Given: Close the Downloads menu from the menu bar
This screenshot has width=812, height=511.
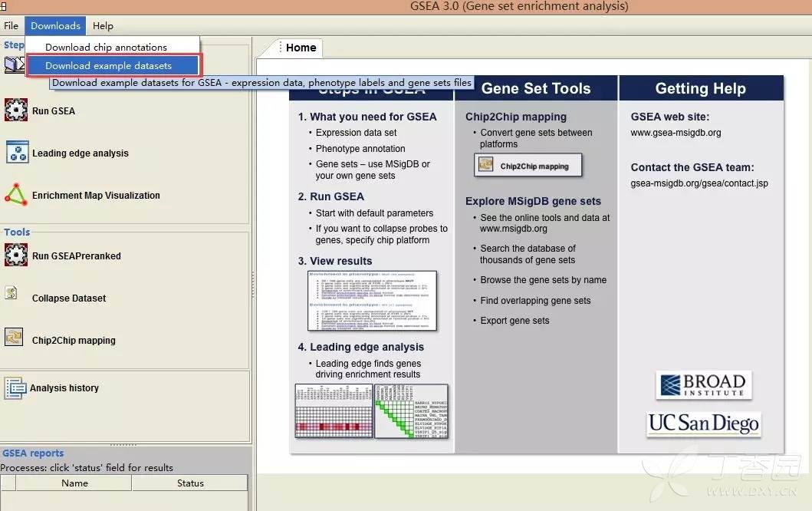Looking at the screenshot, I should (x=55, y=25).
